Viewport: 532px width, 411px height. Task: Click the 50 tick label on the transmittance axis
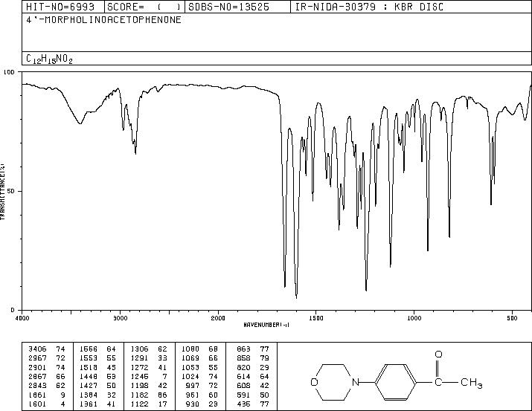click(11, 191)
